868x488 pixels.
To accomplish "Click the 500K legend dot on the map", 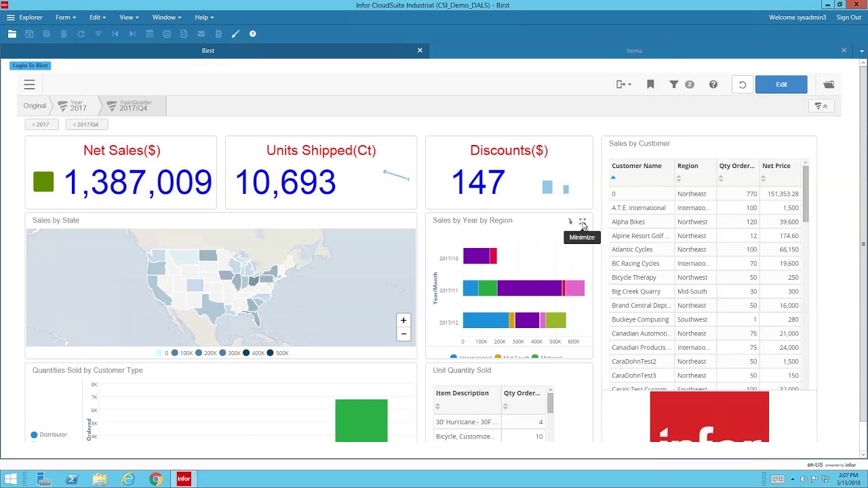I will click(x=270, y=353).
